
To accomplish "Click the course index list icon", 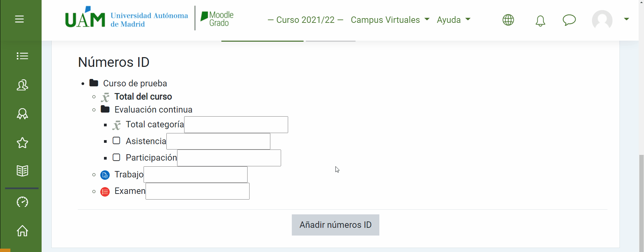I will tap(22, 56).
